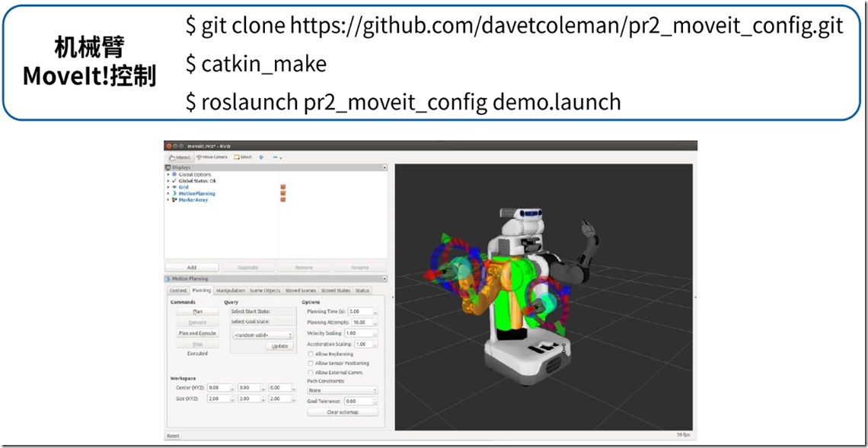Uncheck the Grid display checkbox
Screen dimensions: 868x448
pos(283,188)
